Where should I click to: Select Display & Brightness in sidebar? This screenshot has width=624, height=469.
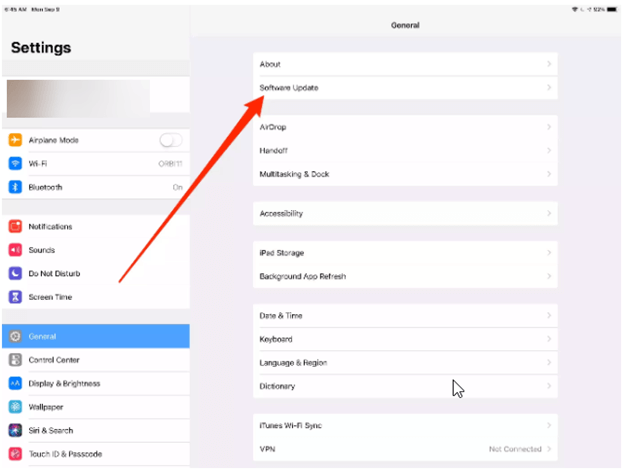click(x=96, y=383)
